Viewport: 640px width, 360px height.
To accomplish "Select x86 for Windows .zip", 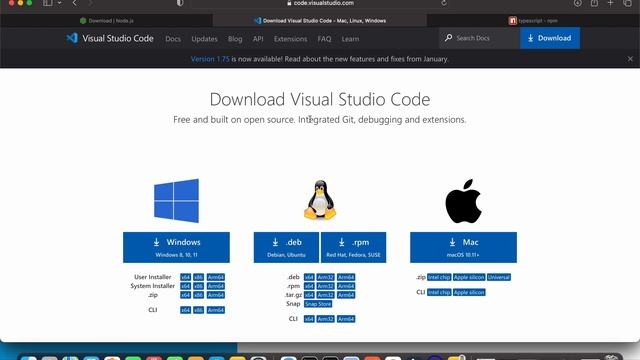I will [x=198, y=295].
